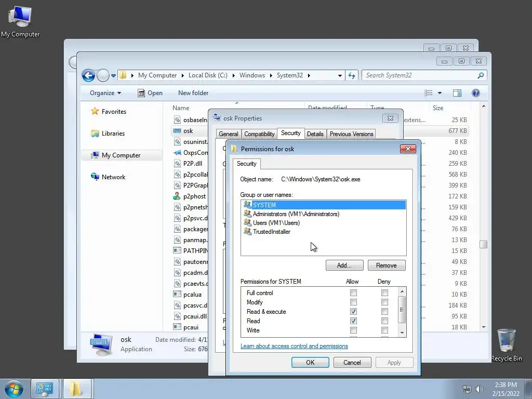Image resolution: width=532 pixels, height=399 pixels.
Task: Expand breadcrumb arrow after Windows
Action: click(x=271, y=75)
